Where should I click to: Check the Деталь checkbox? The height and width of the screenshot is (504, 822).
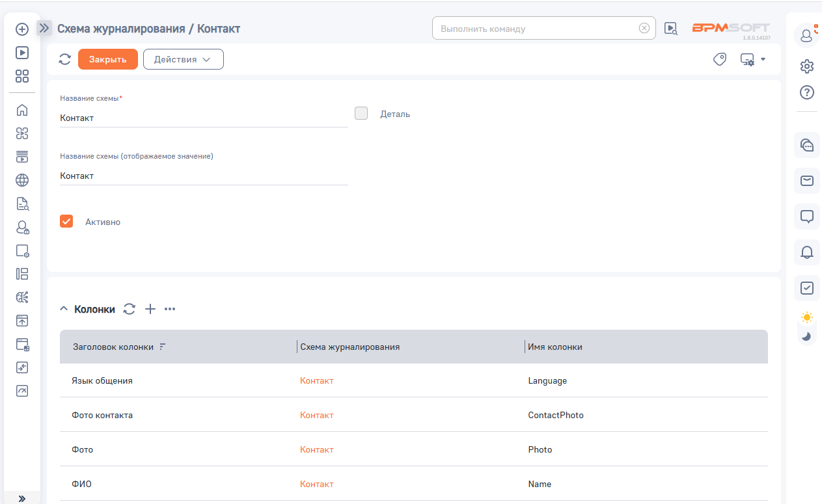(x=361, y=114)
